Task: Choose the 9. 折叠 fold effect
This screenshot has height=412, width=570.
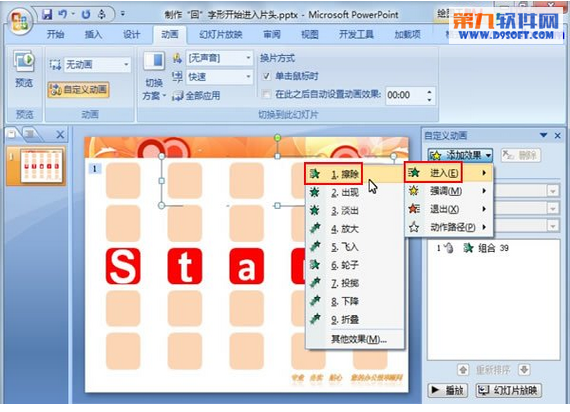Action: pyautogui.click(x=354, y=320)
